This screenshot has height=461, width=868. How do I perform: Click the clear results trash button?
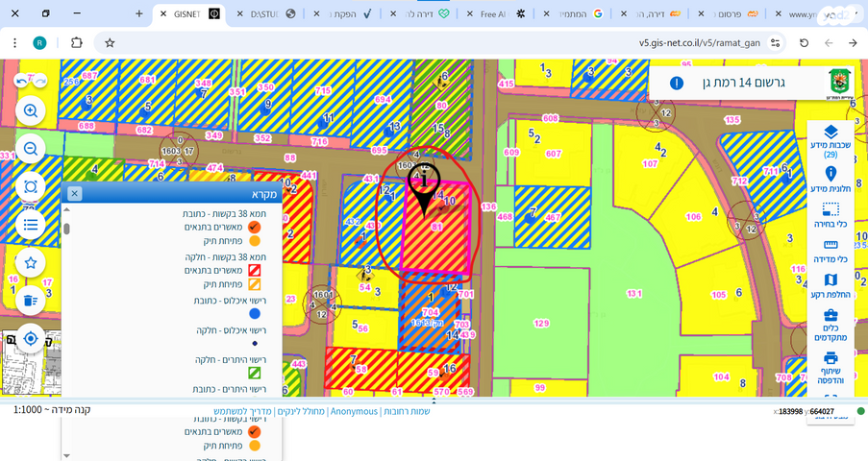(31, 300)
